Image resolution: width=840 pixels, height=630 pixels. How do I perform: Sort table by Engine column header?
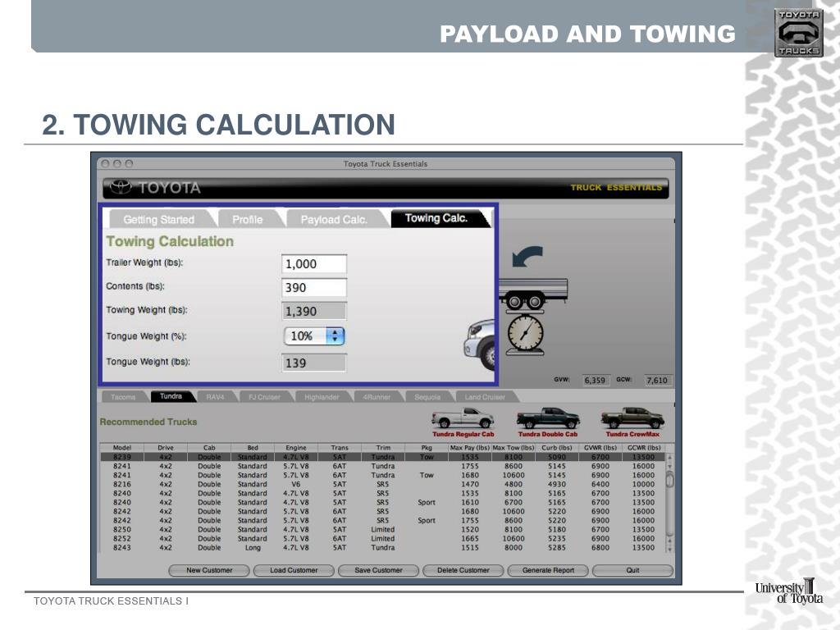[295, 448]
